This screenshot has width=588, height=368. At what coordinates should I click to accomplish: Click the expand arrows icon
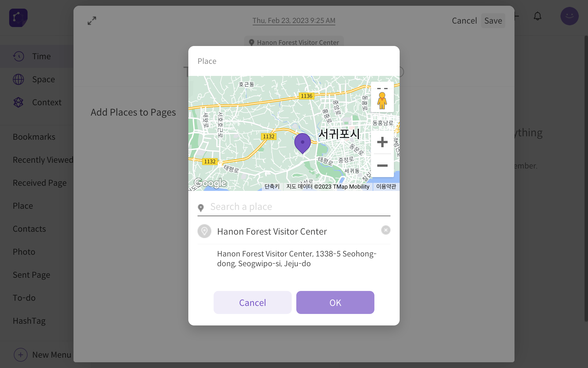92,20
